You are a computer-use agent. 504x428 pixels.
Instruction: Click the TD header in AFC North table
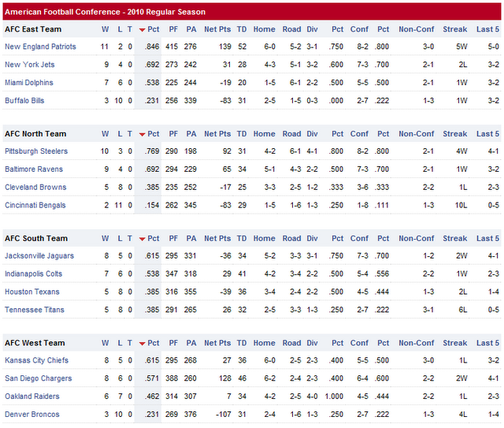pos(242,134)
